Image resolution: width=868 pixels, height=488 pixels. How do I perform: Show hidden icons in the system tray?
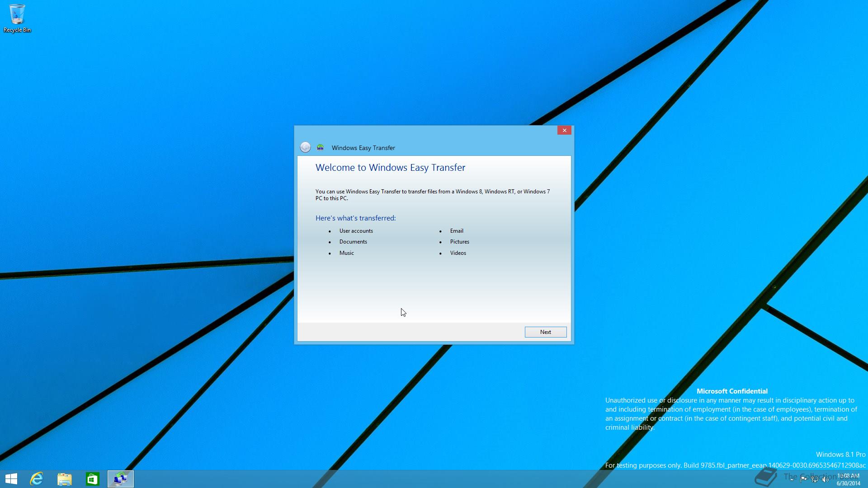[x=792, y=479]
